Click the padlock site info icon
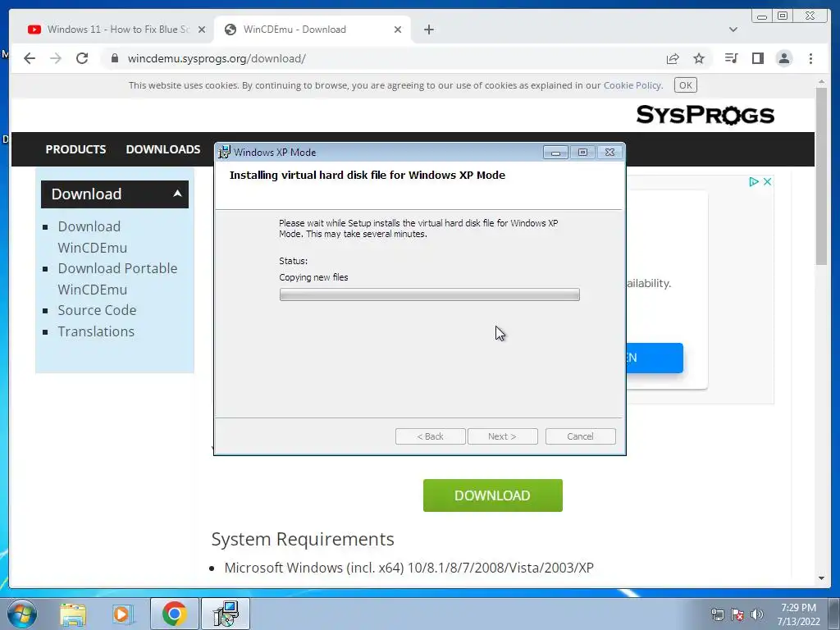The height and width of the screenshot is (630, 840). [115, 58]
